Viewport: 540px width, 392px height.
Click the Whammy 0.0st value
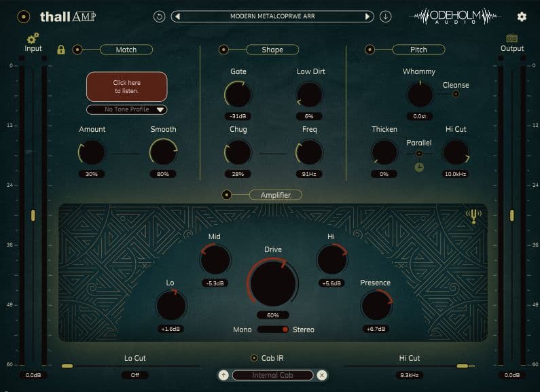(420, 116)
